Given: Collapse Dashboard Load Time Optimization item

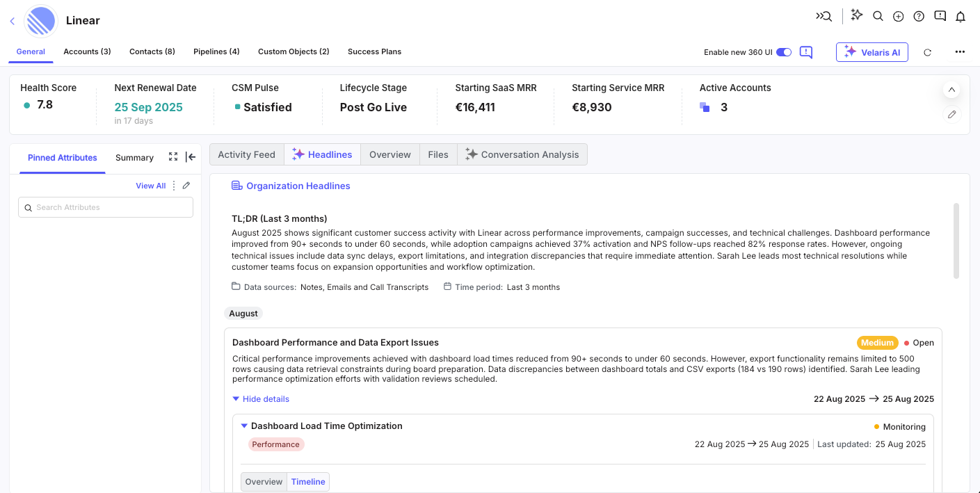Looking at the screenshot, I should point(244,426).
